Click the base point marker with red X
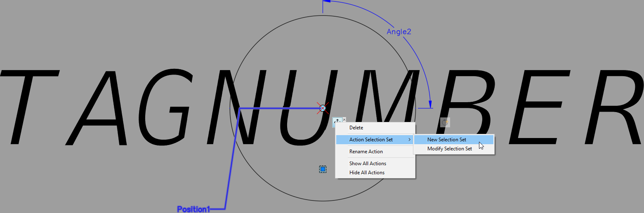This screenshot has width=644, height=213. tap(323, 108)
